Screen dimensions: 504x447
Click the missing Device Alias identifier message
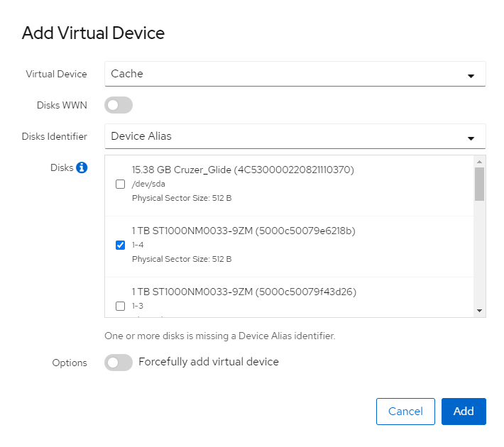[220, 336]
